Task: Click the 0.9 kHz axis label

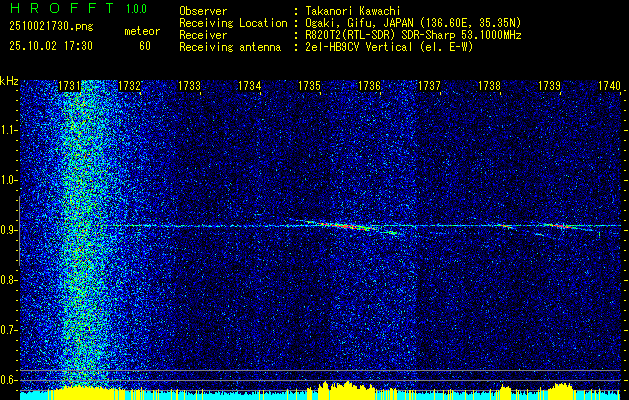Action: pyautogui.click(x=7, y=230)
